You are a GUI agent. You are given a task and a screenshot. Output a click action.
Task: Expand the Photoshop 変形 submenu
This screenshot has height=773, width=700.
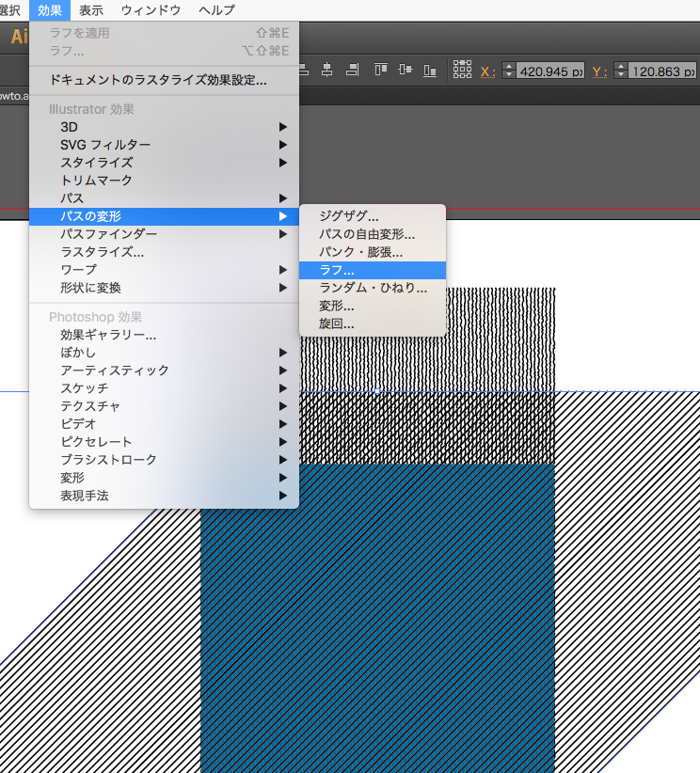pos(165,478)
